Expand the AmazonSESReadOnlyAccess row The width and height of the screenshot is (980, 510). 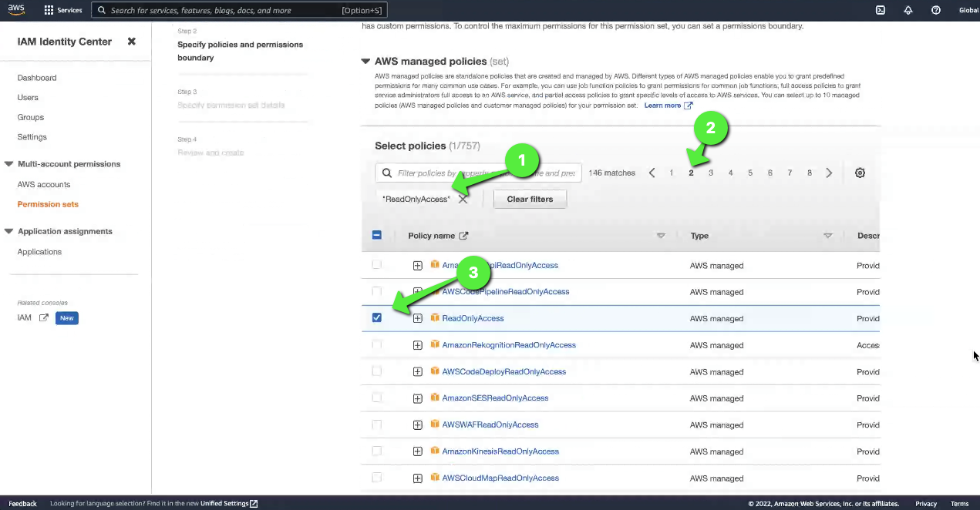(417, 398)
